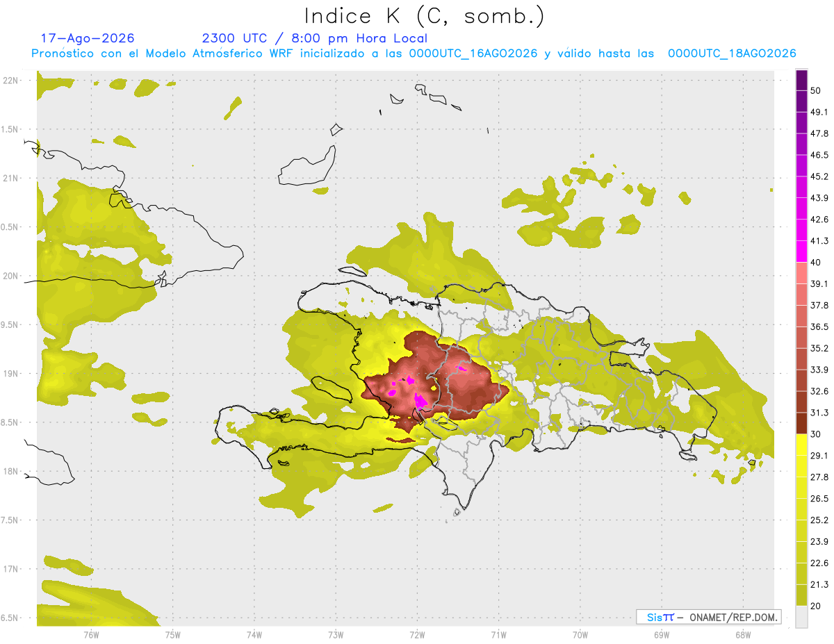Image resolution: width=834 pixels, height=644 pixels.
Task: Click the color bar value '32.6'
Action: pos(819,391)
